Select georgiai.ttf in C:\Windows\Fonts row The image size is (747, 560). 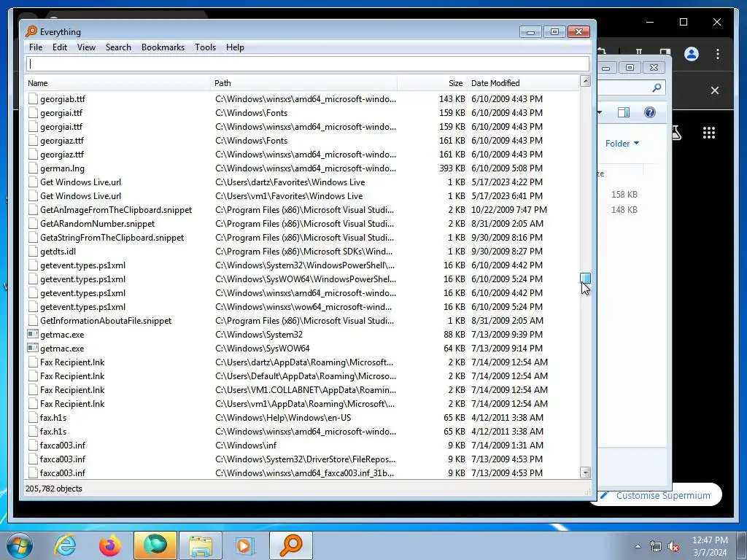coord(61,113)
